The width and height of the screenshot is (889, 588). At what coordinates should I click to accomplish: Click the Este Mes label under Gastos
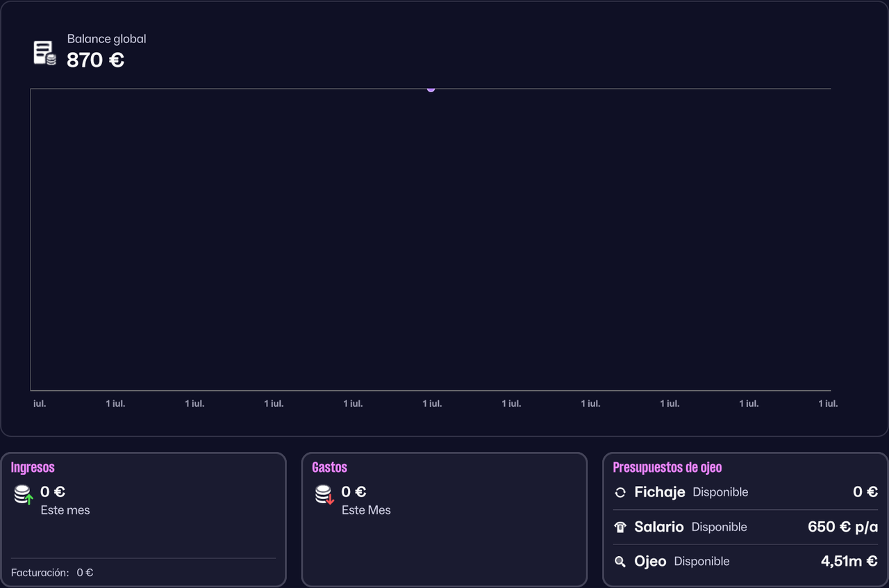tap(366, 510)
